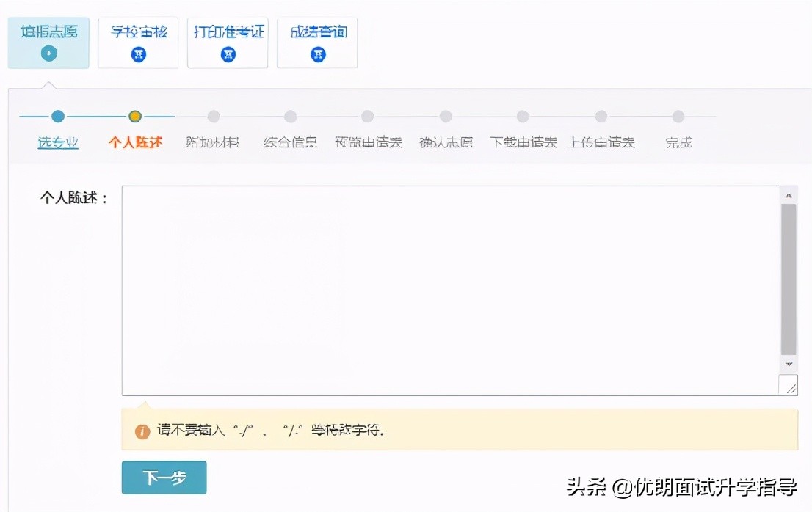
Task: Click the 下一步 button
Action: (x=164, y=478)
